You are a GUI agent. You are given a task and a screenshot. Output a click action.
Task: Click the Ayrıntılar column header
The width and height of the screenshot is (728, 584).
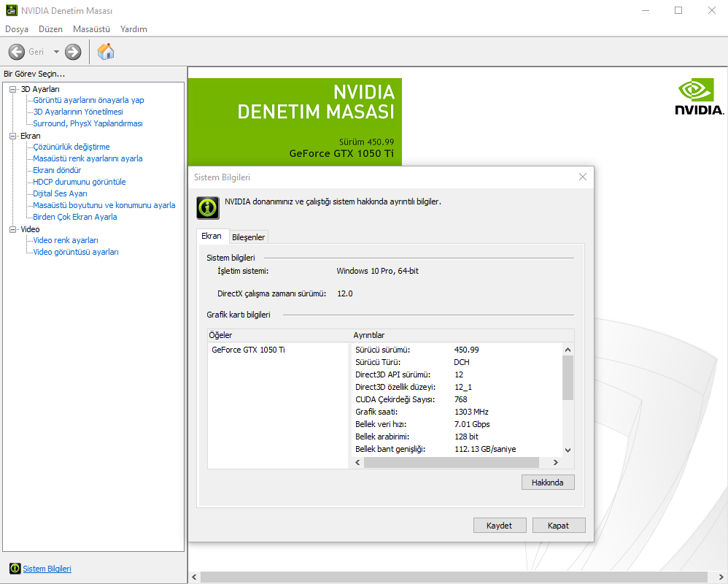coord(463,335)
